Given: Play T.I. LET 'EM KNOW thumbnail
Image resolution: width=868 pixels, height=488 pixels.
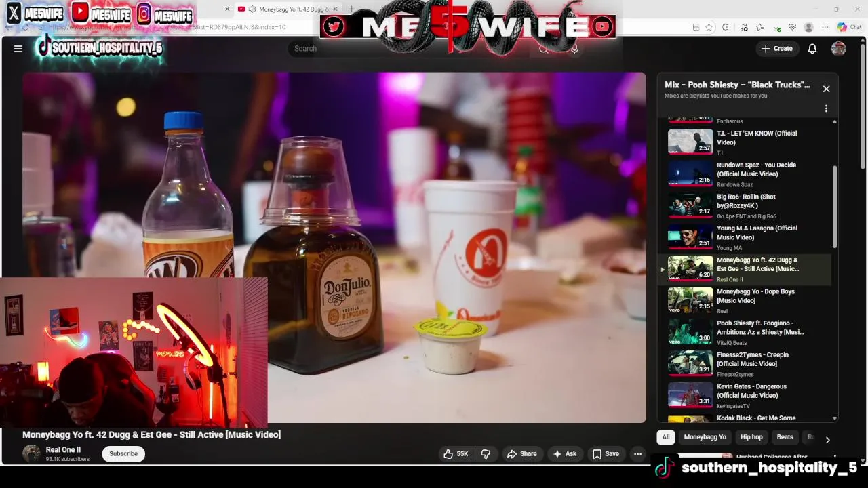Looking at the screenshot, I should pyautogui.click(x=690, y=142).
